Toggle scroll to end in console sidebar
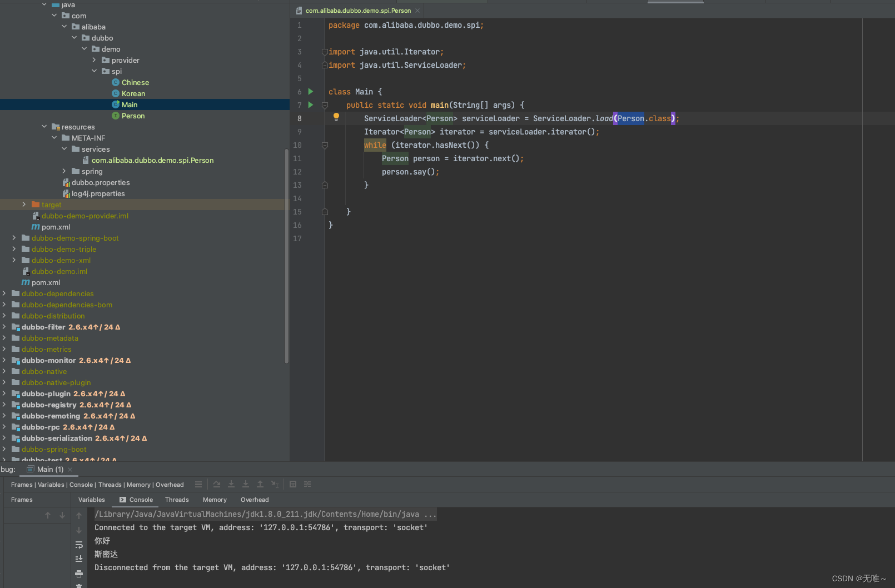Image resolution: width=895 pixels, height=588 pixels. 79,559
